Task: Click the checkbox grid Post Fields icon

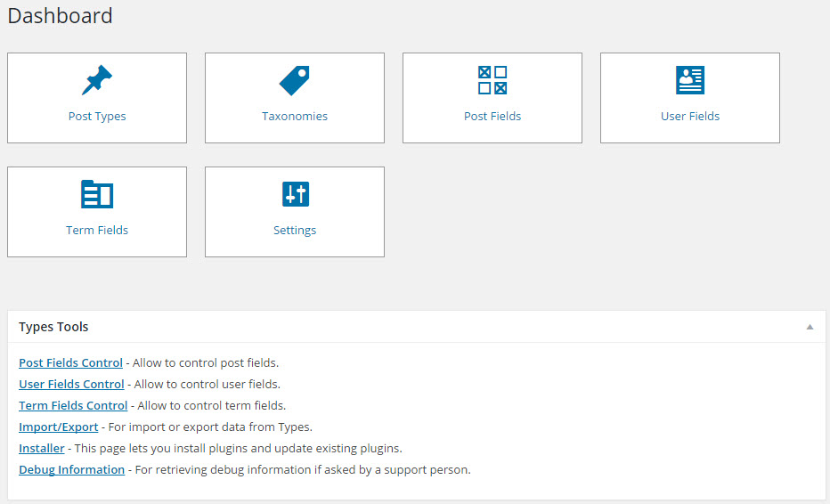Action: point(492,80)
